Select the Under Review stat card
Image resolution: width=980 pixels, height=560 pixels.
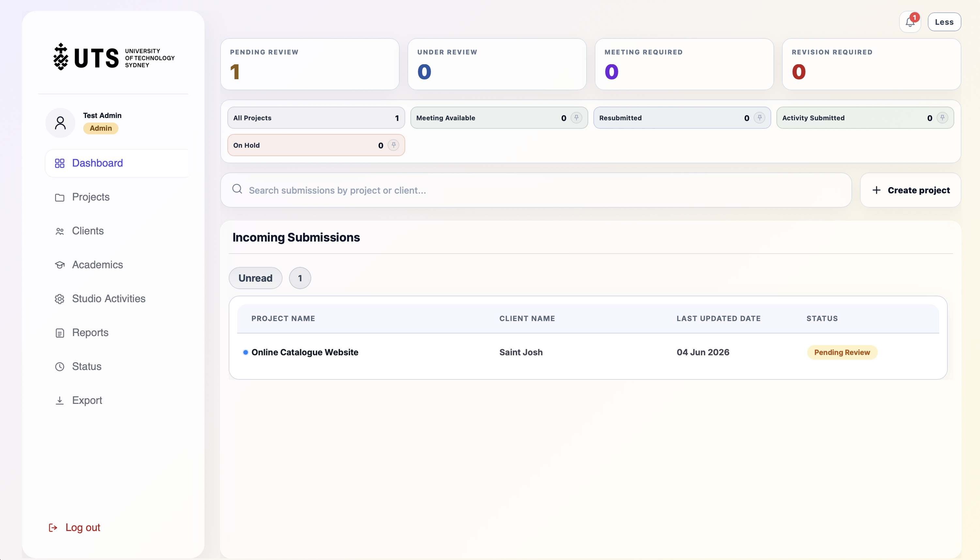pos(497,64)
